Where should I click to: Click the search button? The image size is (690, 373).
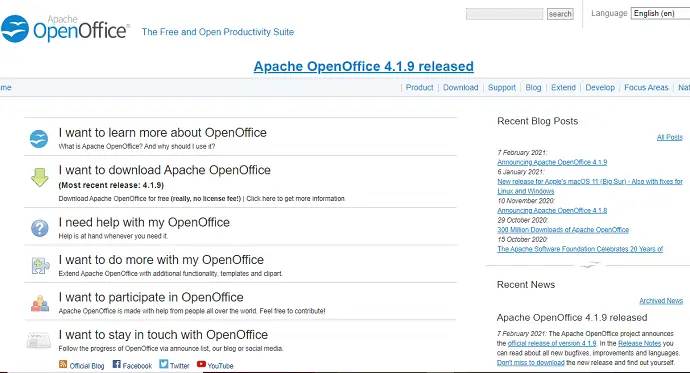point(560,14)
